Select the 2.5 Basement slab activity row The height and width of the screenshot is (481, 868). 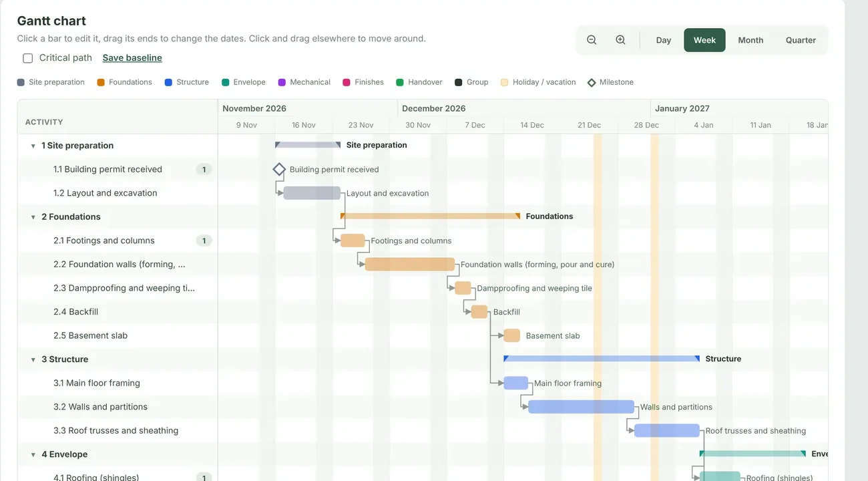coord(118,335)
